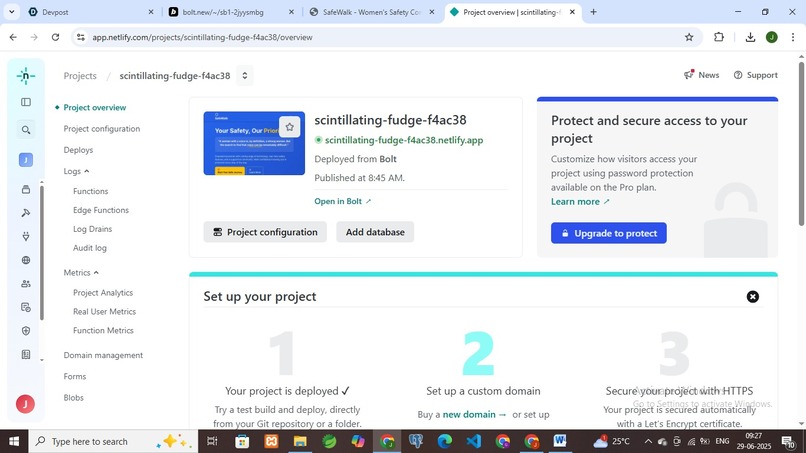
Task: Open Audit log
Action: click(90, 248)
